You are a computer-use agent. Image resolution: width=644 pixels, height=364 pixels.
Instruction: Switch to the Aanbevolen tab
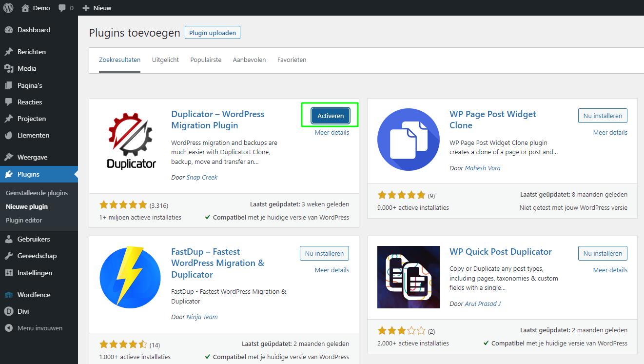click(249, 60)
